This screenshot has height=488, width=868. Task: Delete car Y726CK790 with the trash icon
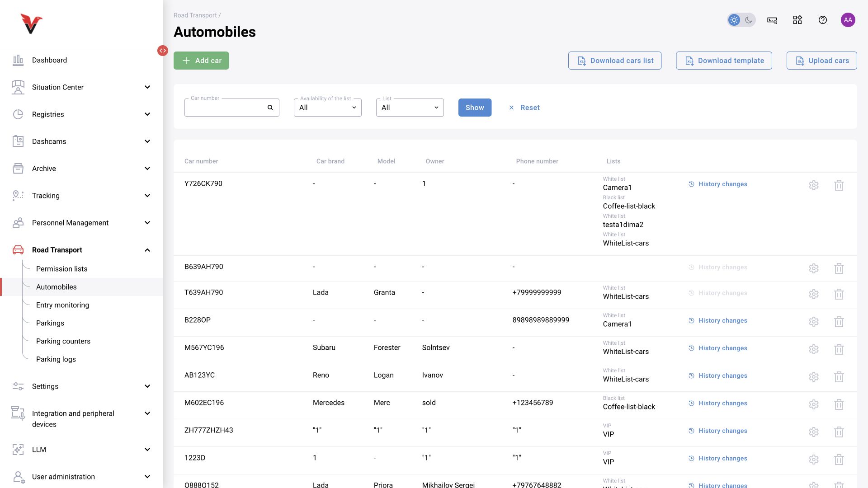pos(839,185)
